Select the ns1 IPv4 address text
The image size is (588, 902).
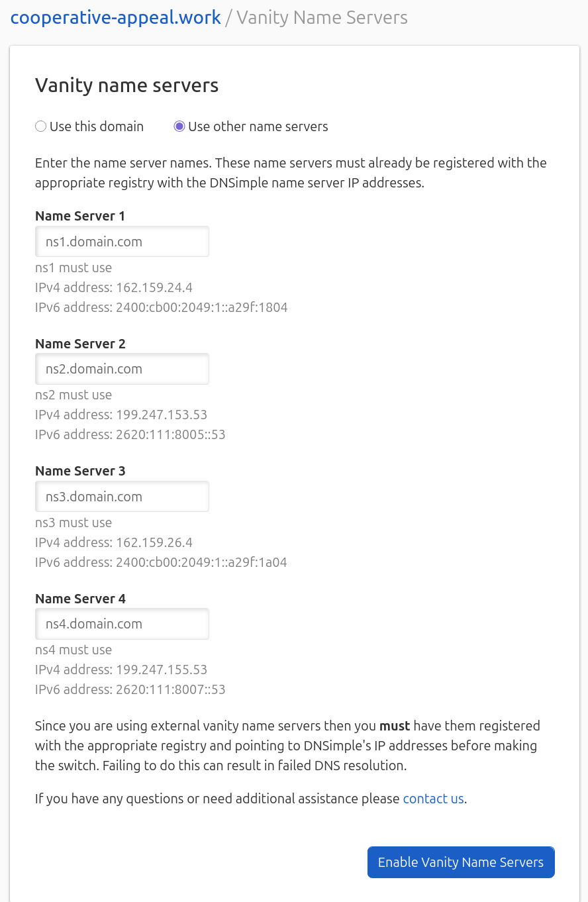click(113, 287)
